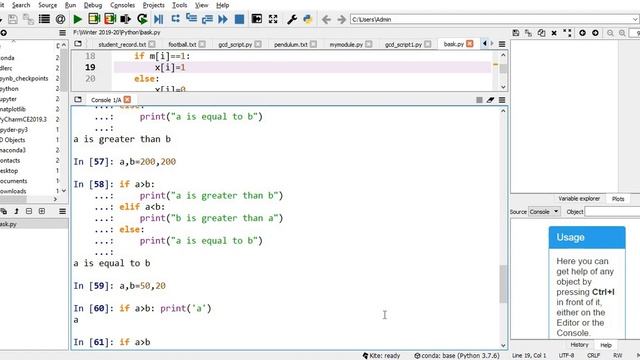Open the console pane options hamburger menu
The width and height of the screenshot is (640, 360).
coord(502,100)
